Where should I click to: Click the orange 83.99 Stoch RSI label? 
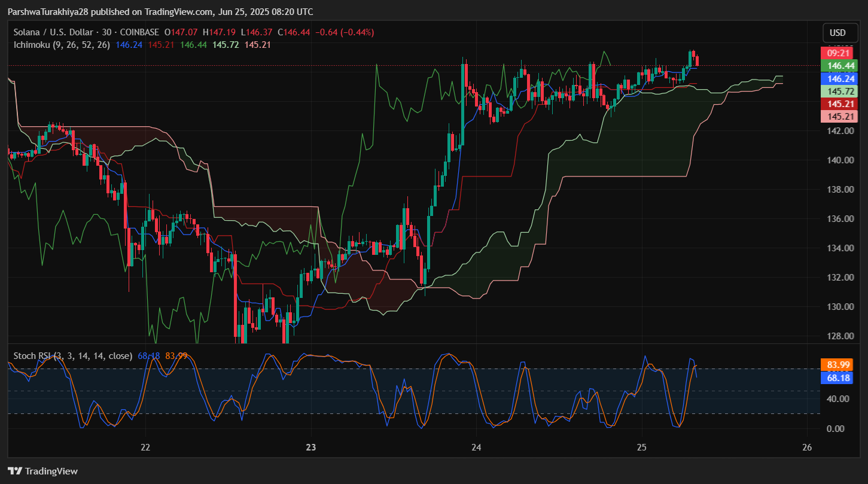[839, 365]
